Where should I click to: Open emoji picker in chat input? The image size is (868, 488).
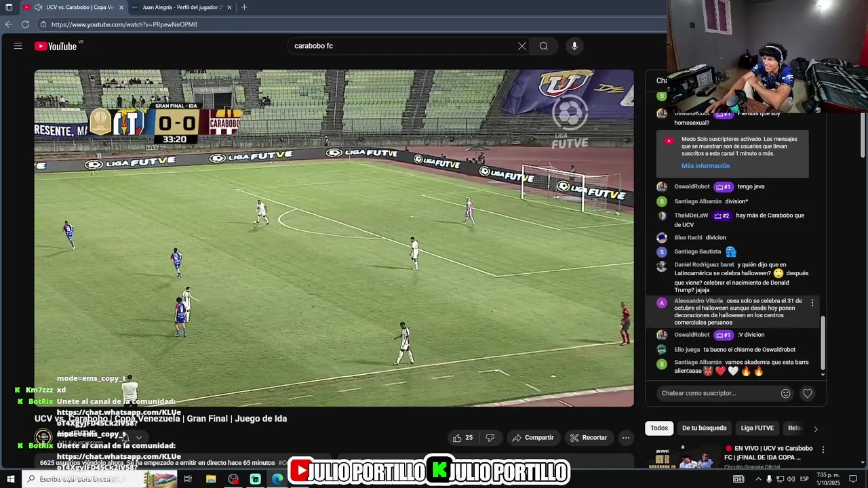point(786,393)
